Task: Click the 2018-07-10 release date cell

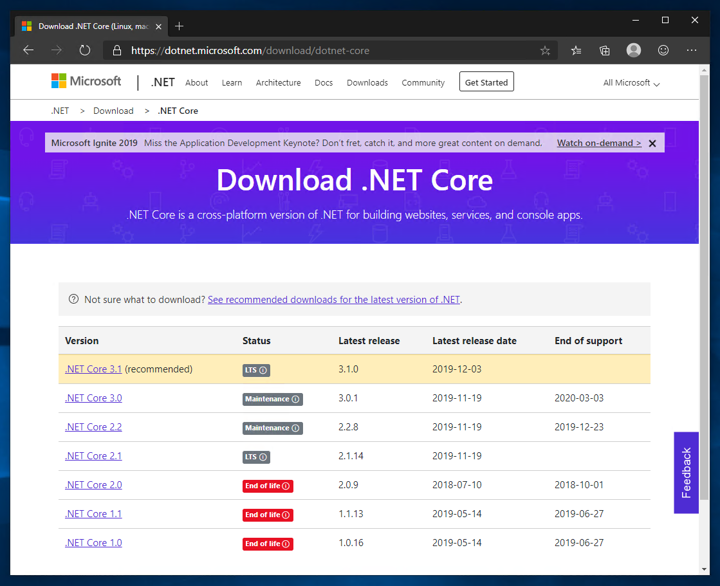Action: pos(457,485)
